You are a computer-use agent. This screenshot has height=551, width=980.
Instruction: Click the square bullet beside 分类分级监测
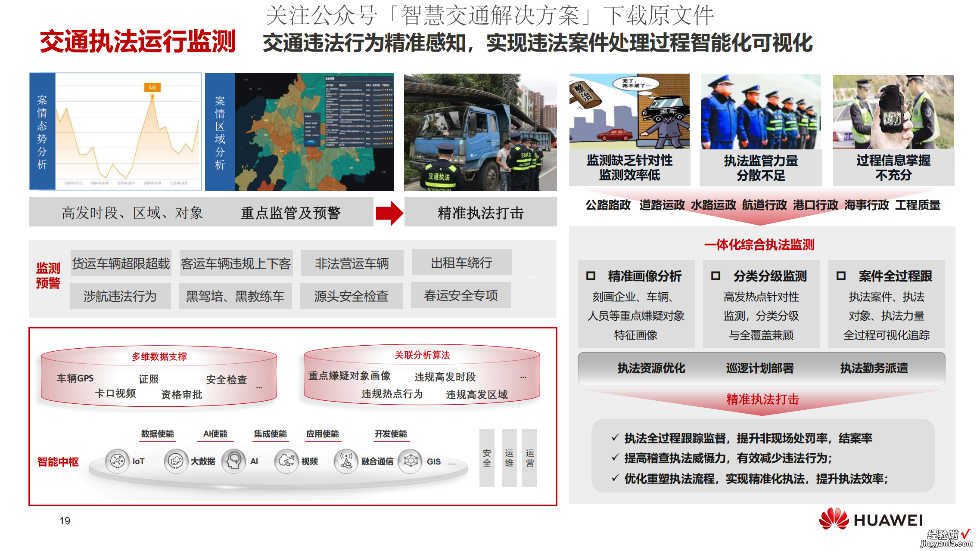point(716,275)
